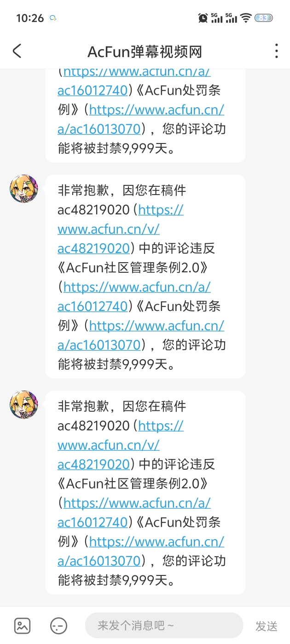The height and width of the screenshot is (644, 290).
Task: Tap the battery indicator in status bar
Action: pos(264,18)
